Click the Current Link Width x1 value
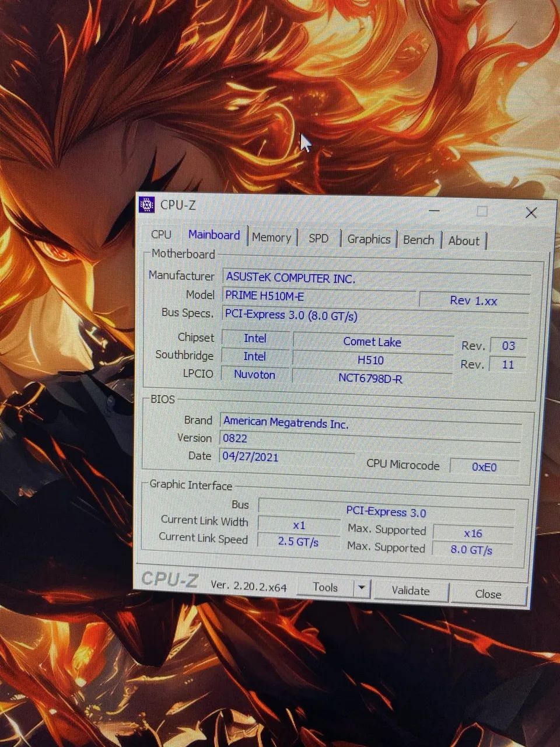The height and width of the screenshot is (747, 560). tap(299, 525)
